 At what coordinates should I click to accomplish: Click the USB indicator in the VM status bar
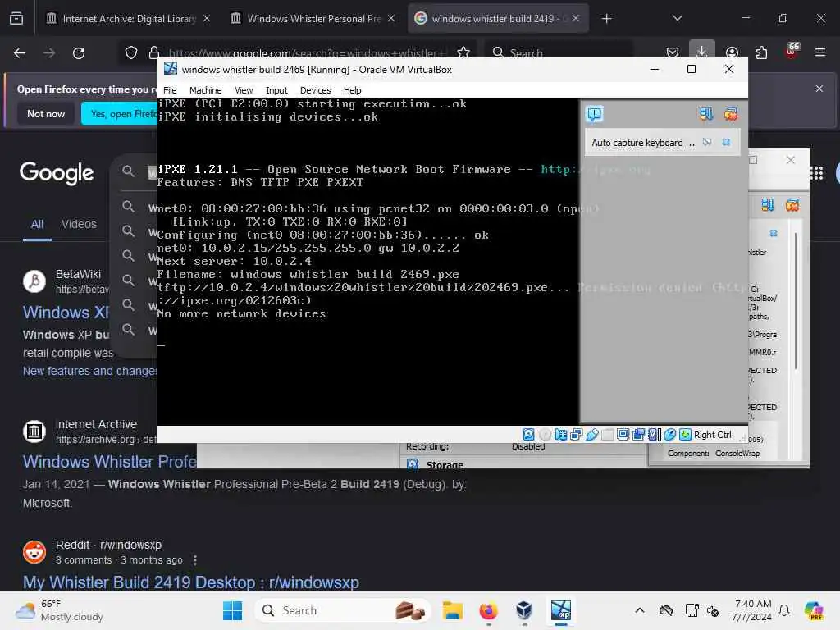coord(591,435)
